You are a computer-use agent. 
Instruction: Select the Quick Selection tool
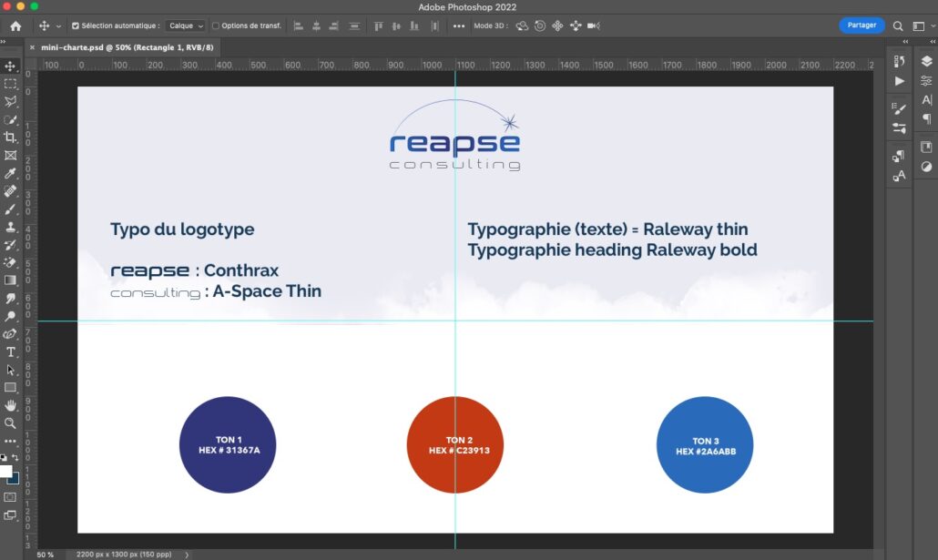click(x=10, y=119)
